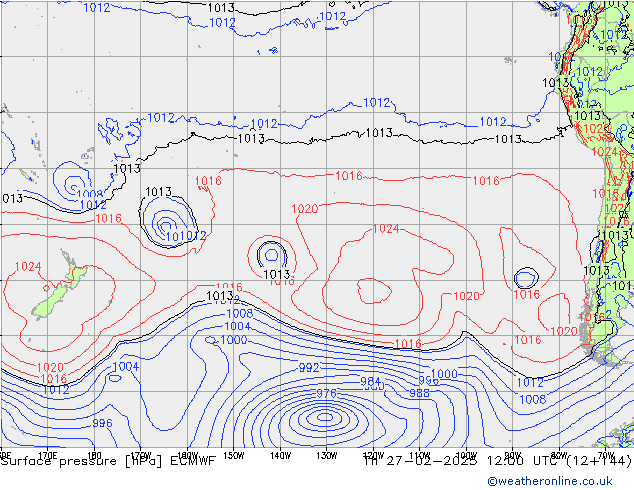634x490 pixels.
Task: Click the 1004 label near the 170W gridline
Action: pos(125,367)
